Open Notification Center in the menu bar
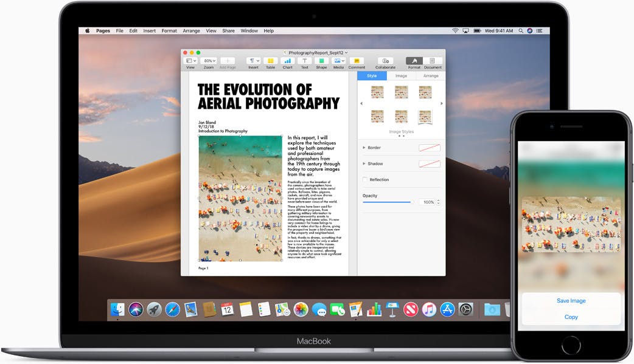The width and height of the screenshot is (634, 364). tap(539, 31)
